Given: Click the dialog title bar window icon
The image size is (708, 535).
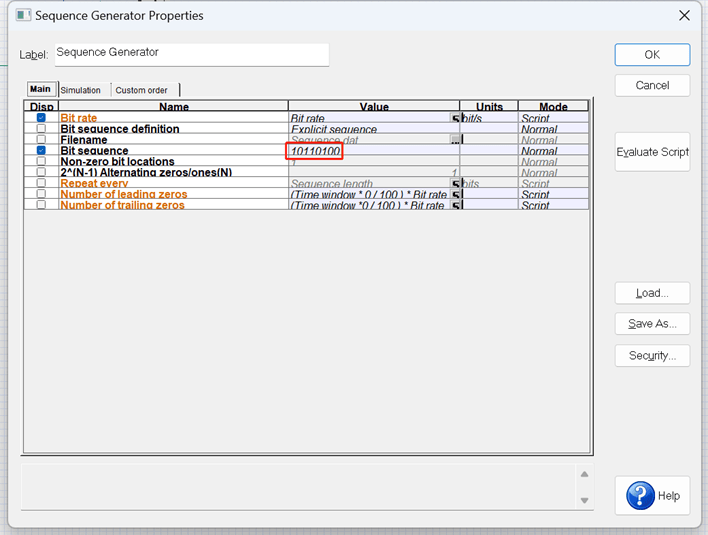Looking at the screenshot, I should (x=23, y=15).
